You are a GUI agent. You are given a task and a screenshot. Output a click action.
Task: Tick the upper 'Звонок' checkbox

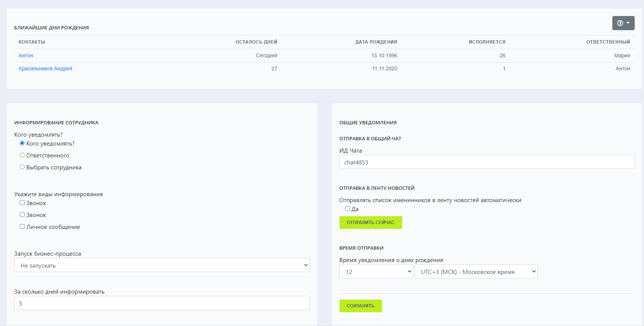(22, 203)
